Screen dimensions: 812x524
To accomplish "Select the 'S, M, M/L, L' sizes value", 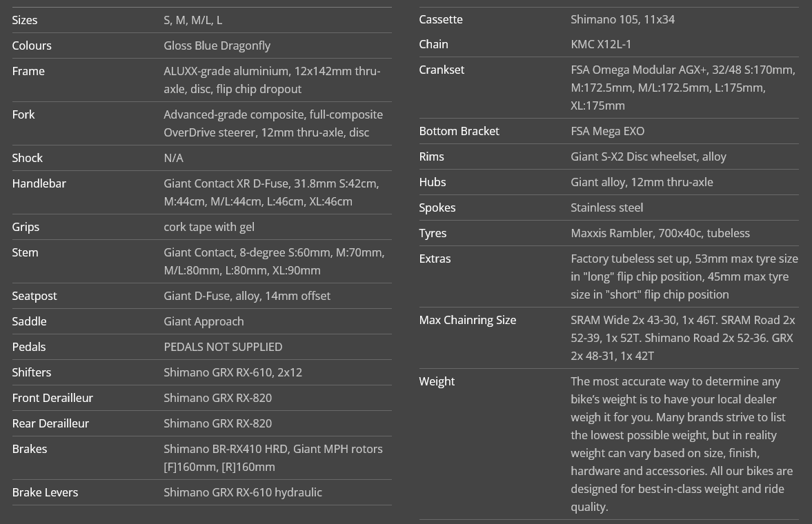I will [x=192, y=20].
